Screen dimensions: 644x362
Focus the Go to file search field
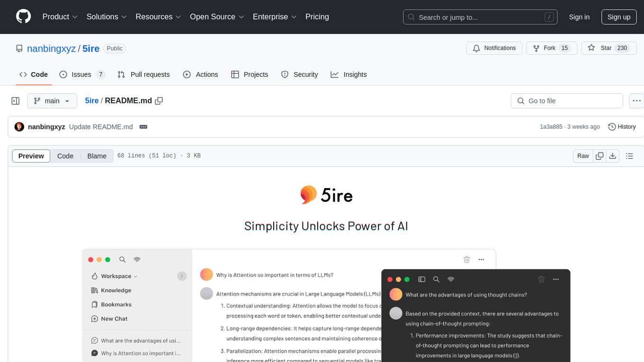(567, 101)
